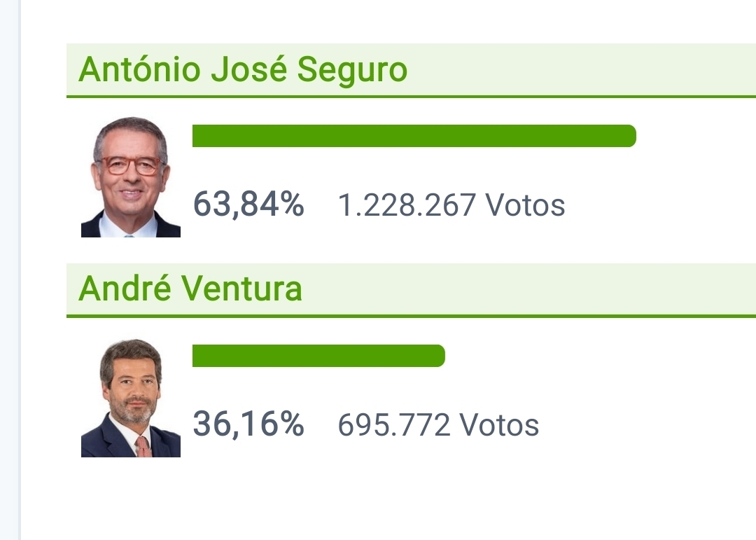
Task: Click empty banner space right of "Seguro"
Action: (x=581, y=70)
